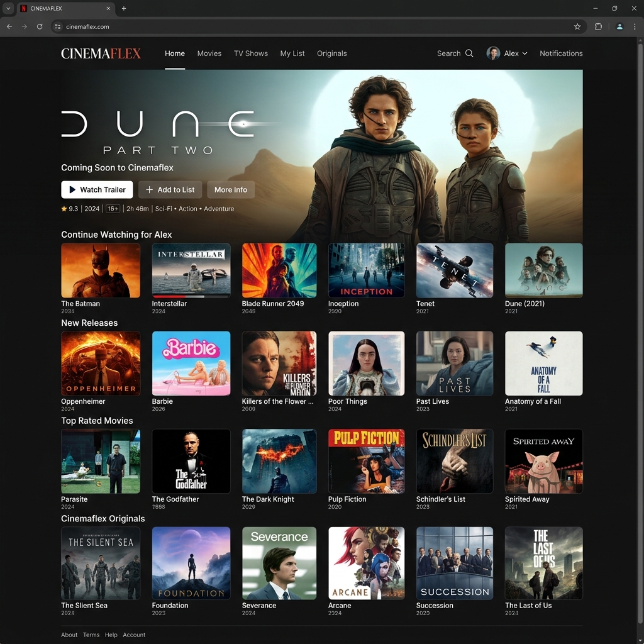Click the browser back arrow
This screenshot has width=644, height=644.
pyautogui.click(x=9, y=26)
